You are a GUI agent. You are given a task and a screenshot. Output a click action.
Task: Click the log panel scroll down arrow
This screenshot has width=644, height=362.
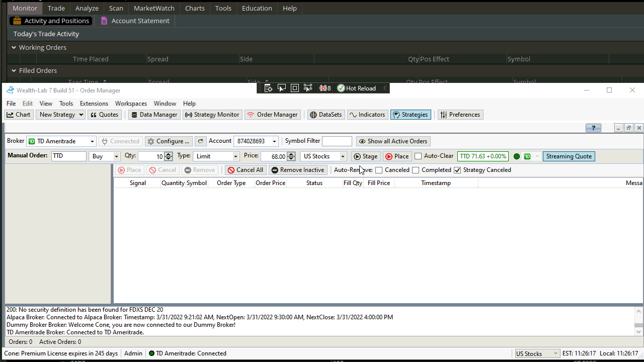[x=639, y=331]
